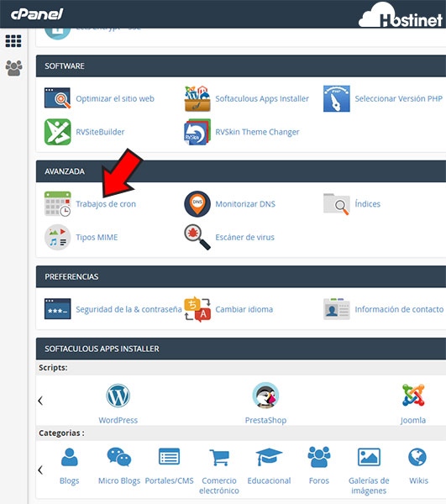Click the RVSkin Theme Changer icon
The image size is (446, 504).
point(197,132)
